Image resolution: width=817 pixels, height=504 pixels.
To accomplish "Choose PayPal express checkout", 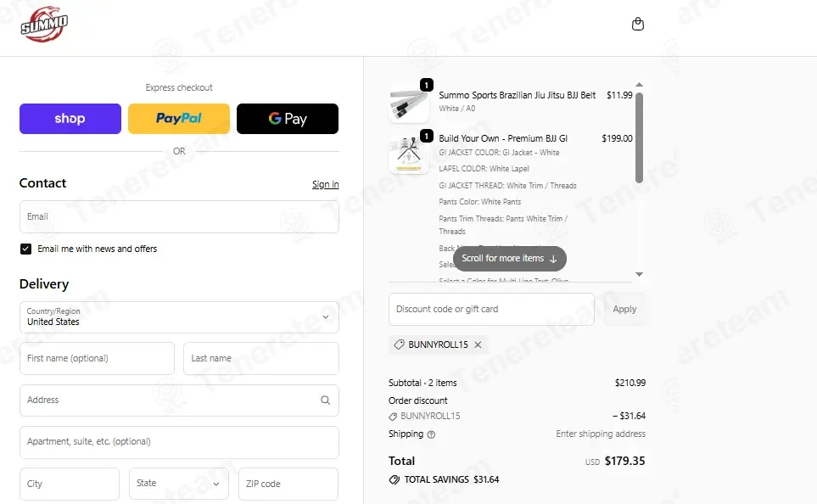I will point(179,118).
